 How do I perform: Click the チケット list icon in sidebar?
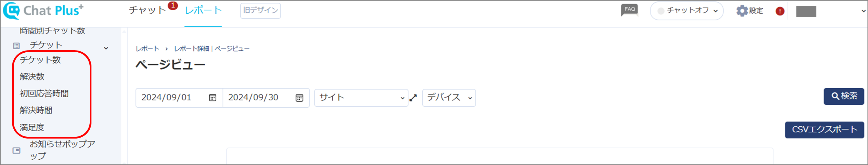(16, 46)
